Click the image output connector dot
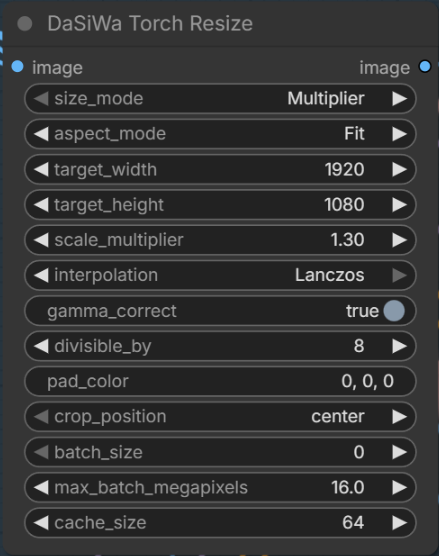Viewport: 439px width, 556px height. click(x=424, y=66)
